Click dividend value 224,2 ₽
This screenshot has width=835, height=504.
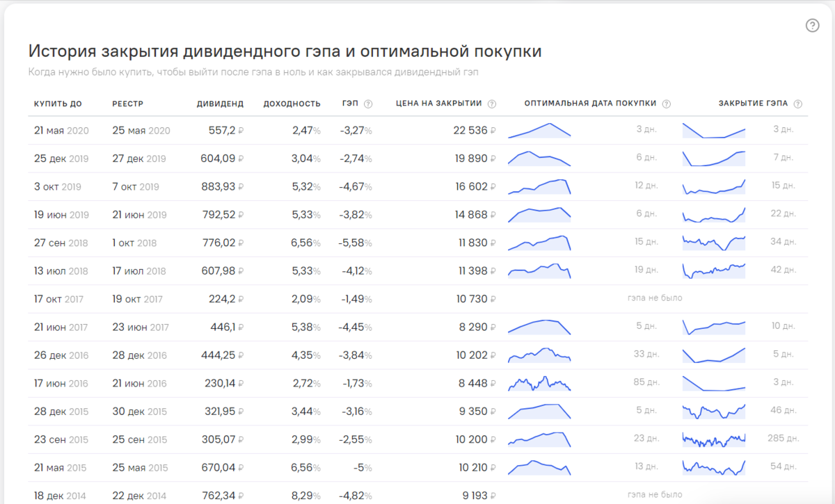pyautogui.click(x=226, y=300)
